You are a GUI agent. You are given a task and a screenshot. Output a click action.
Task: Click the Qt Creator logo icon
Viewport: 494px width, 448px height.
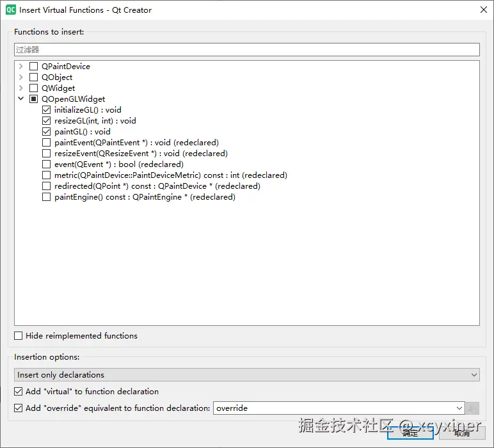tap(11, 10)
